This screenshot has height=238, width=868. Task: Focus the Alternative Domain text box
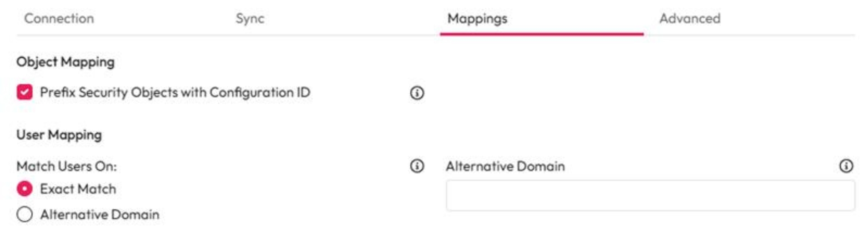(650, 196)
